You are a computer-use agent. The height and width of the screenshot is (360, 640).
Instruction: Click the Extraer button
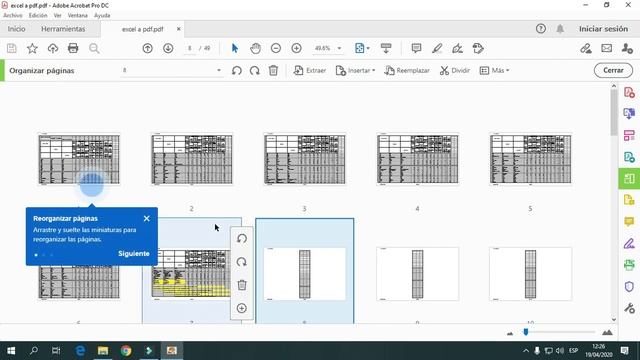310,70
